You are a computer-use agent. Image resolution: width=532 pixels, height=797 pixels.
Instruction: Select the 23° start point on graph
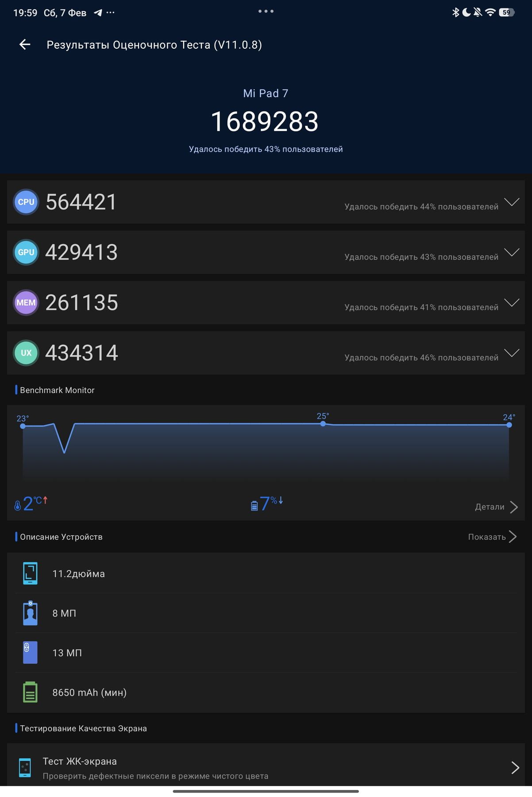point(23,426)
